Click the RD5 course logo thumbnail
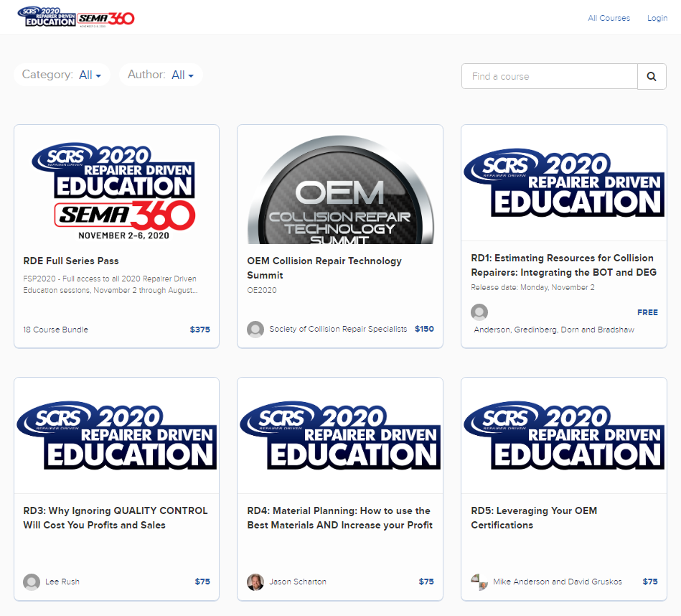 564,435
